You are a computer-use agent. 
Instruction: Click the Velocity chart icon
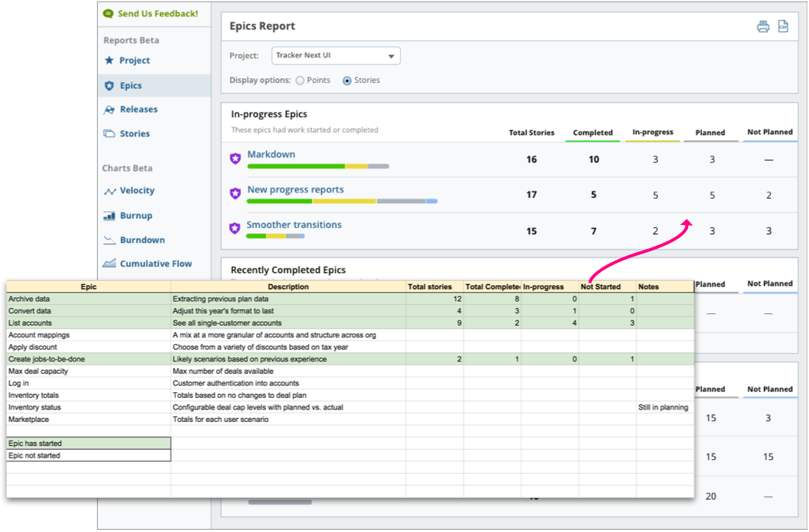click(x=109, y=191)
